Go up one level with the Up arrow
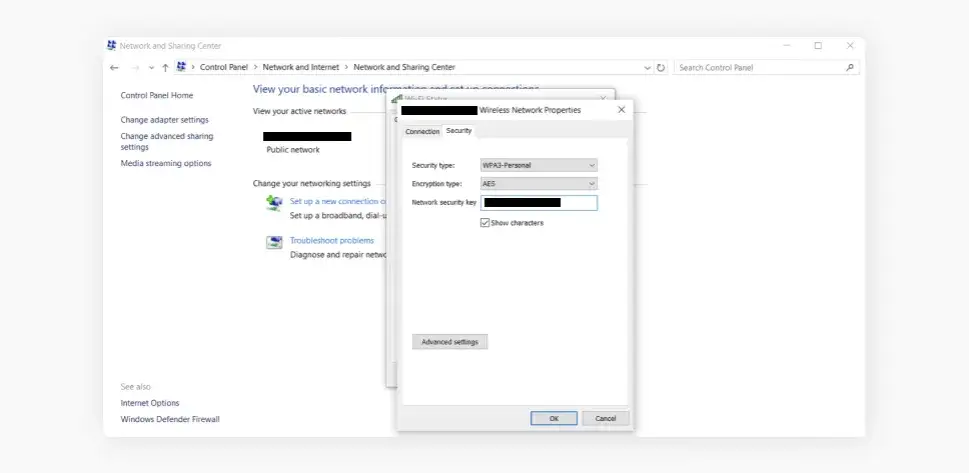Screen dimensions: 969x473 165,68
